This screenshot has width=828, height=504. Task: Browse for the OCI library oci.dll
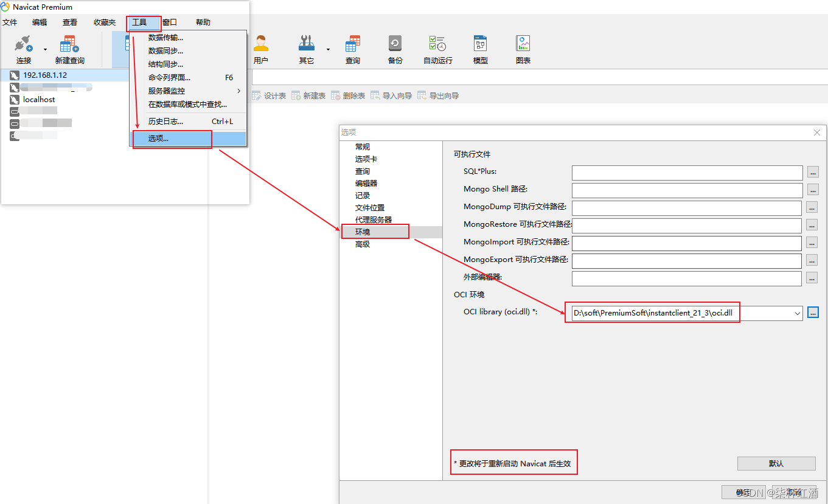click(813, 313)
